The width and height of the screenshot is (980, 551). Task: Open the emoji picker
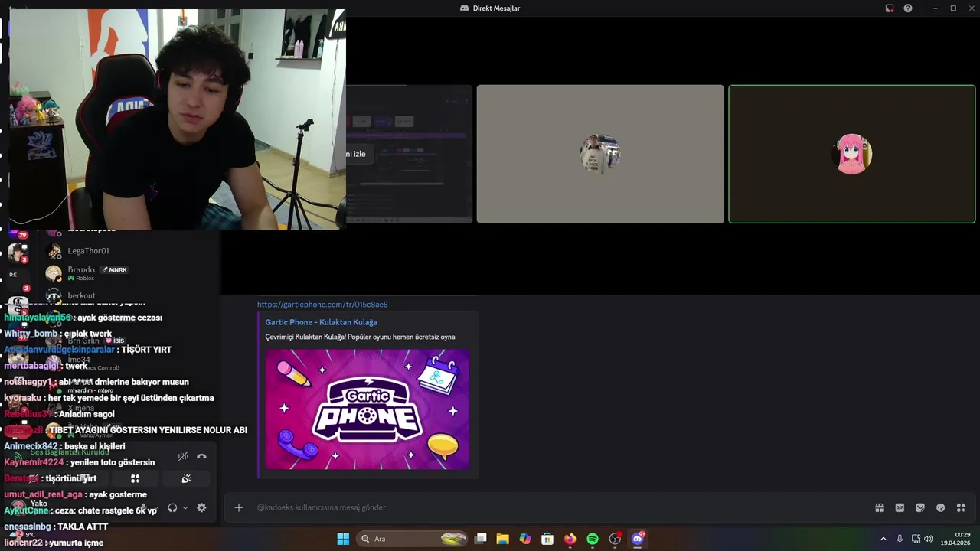pos(941,507)
